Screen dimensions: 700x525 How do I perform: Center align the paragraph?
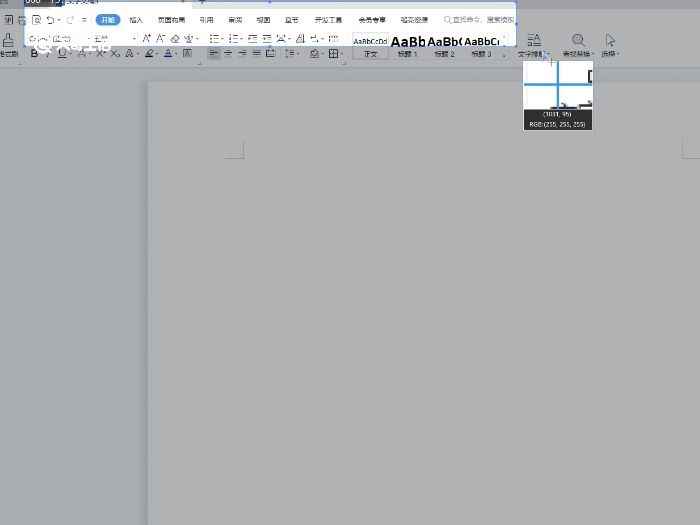(228, 54)
